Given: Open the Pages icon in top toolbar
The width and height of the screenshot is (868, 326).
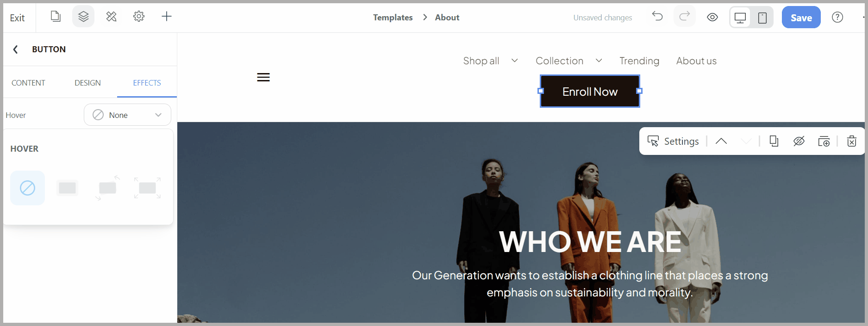Looking at the screenshot, I should (x=56, y=17).
